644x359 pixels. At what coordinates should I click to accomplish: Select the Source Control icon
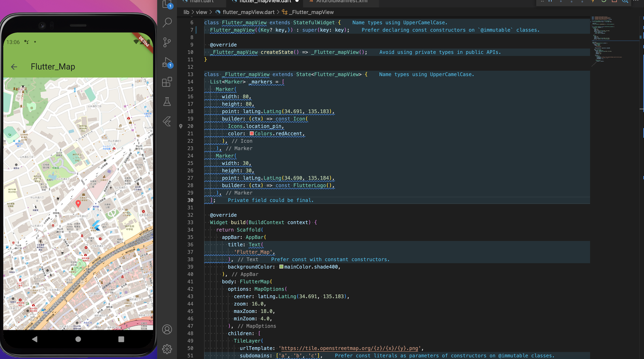point(167,42)
